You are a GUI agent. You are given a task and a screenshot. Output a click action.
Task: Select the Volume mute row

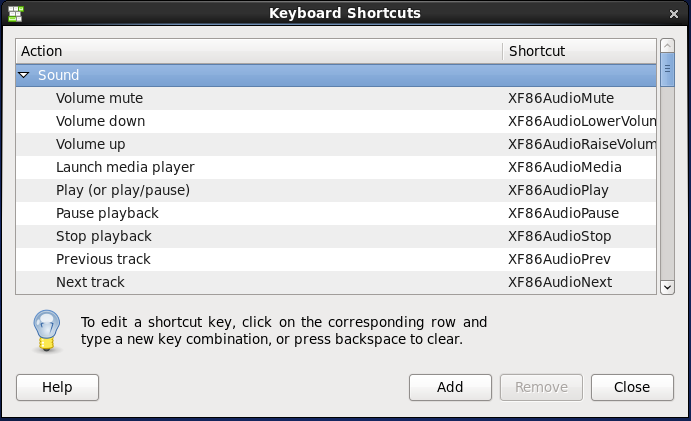point(99,98)
